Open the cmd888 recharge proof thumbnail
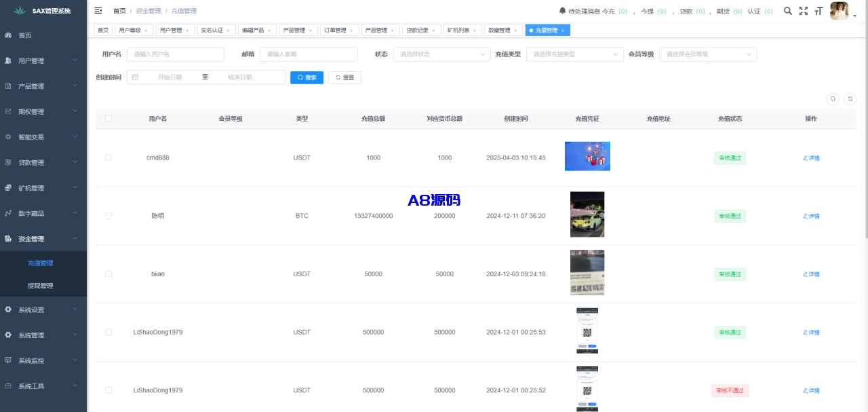This screenshot has height=412, width=868. 587,156
